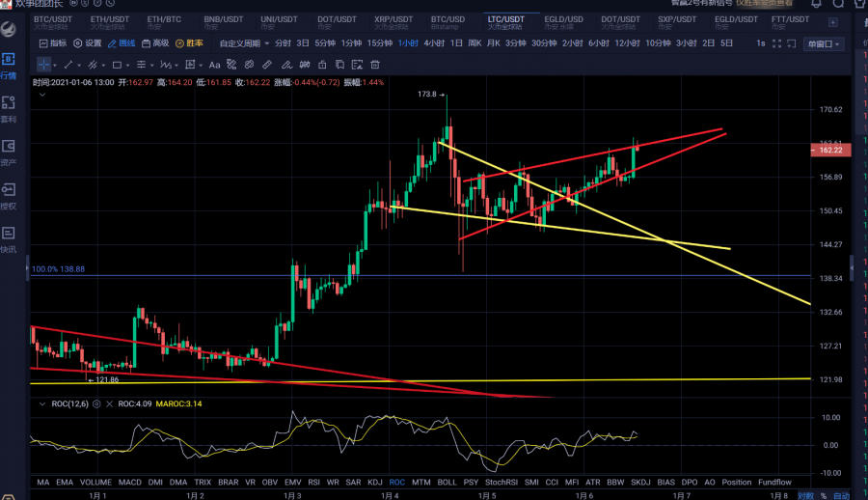Click the 162.22 current price label
Screen dimensions: 868x500
tap(830, 151)
